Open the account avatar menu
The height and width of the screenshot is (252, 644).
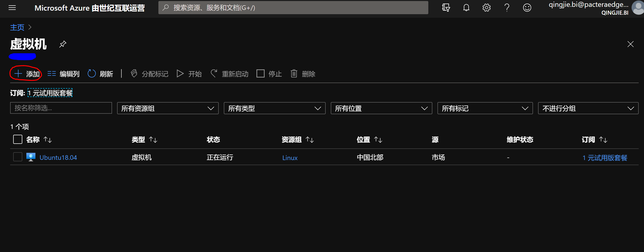pos(638,8)
